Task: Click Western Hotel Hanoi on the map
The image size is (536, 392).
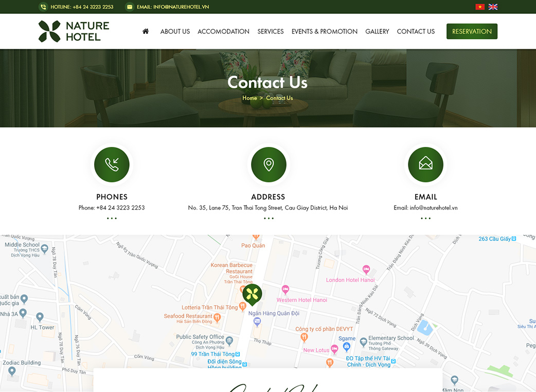Action: click(x=301, y=300)
